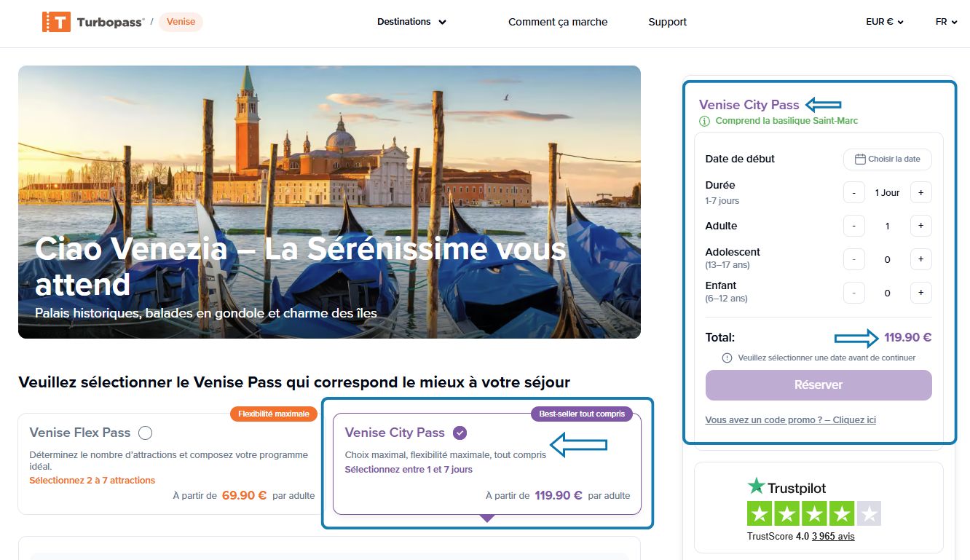Open the promo code link
970x560 pixels.
pos(791,419)
